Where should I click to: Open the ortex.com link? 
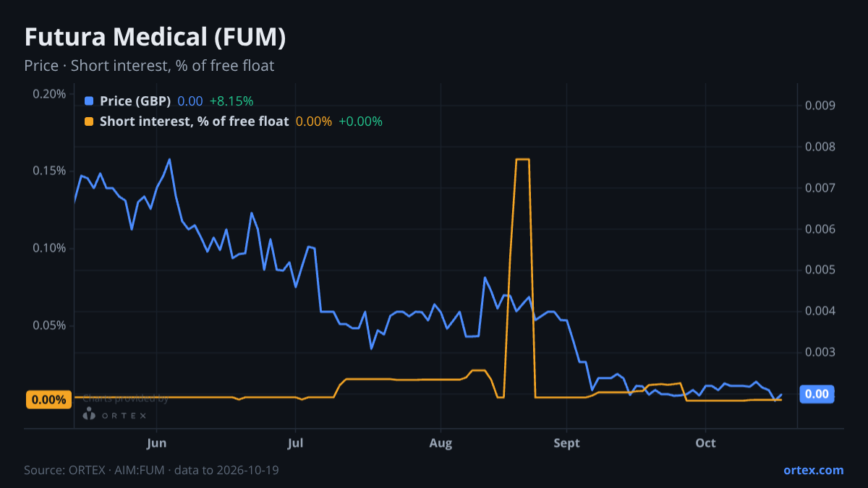pos(814,470)
